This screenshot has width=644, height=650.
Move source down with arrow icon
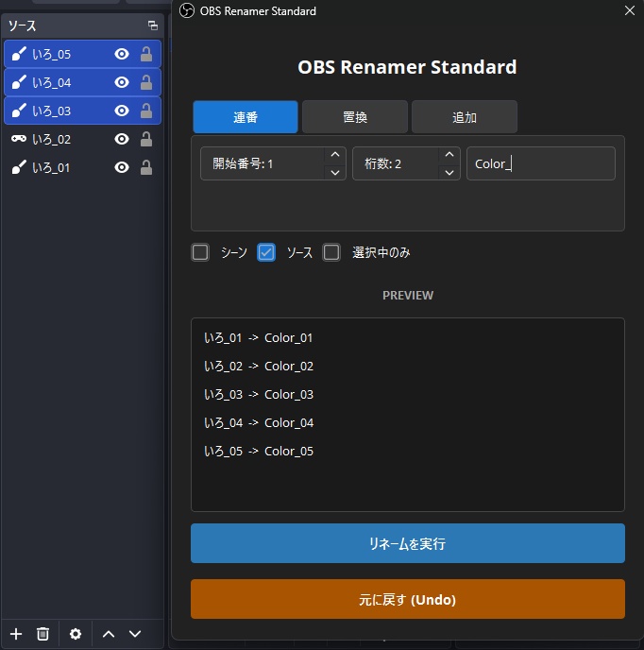(x=135, y=634)
